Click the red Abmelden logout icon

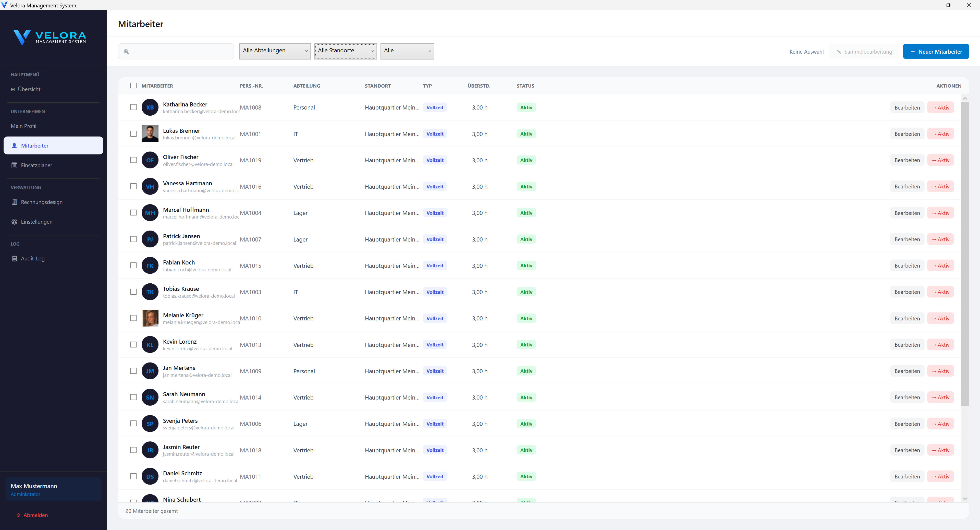[x=18, y=515]
